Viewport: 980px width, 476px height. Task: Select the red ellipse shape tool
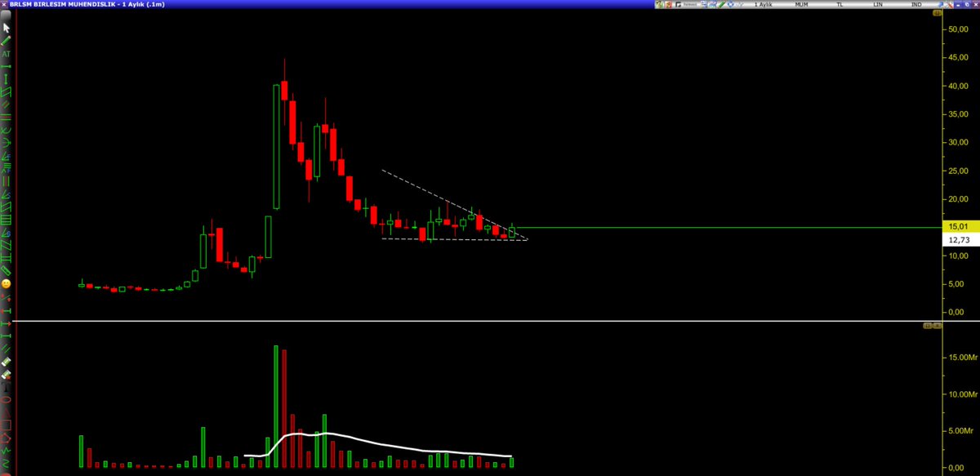tap(6, 399)
